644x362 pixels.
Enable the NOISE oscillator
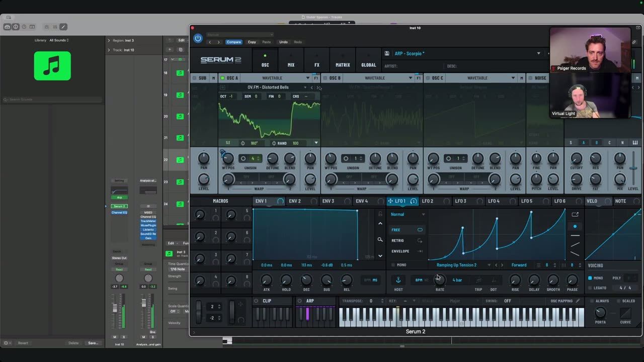pyautogui.click(x=530, y=78)
